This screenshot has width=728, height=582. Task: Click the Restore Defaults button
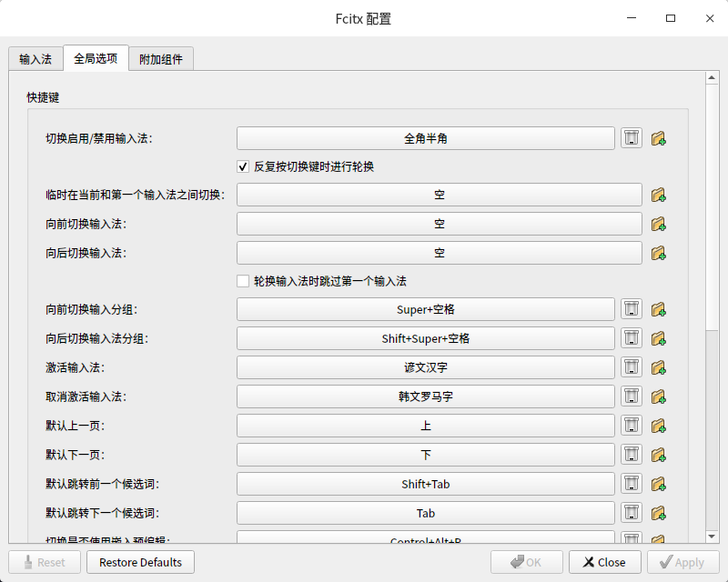[141, 562]
